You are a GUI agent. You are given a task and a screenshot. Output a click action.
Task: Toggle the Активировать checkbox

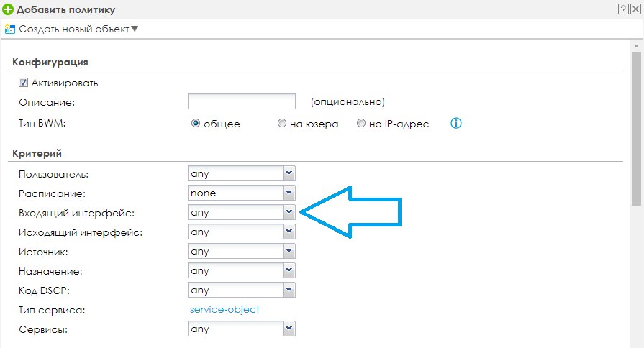click(23, 83)
